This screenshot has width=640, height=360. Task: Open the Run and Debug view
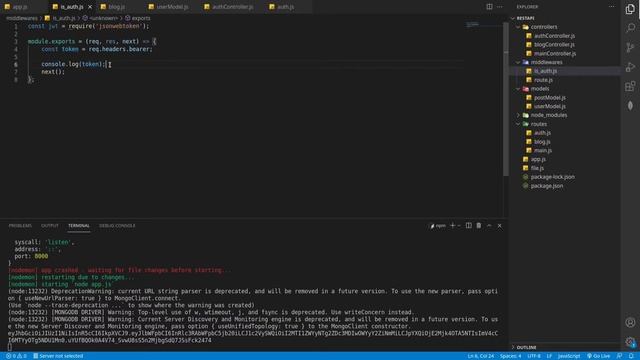630,67
